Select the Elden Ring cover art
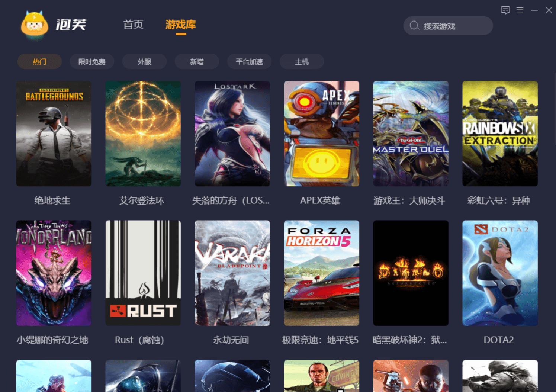The image size is (556, 392). click(143, 134)
